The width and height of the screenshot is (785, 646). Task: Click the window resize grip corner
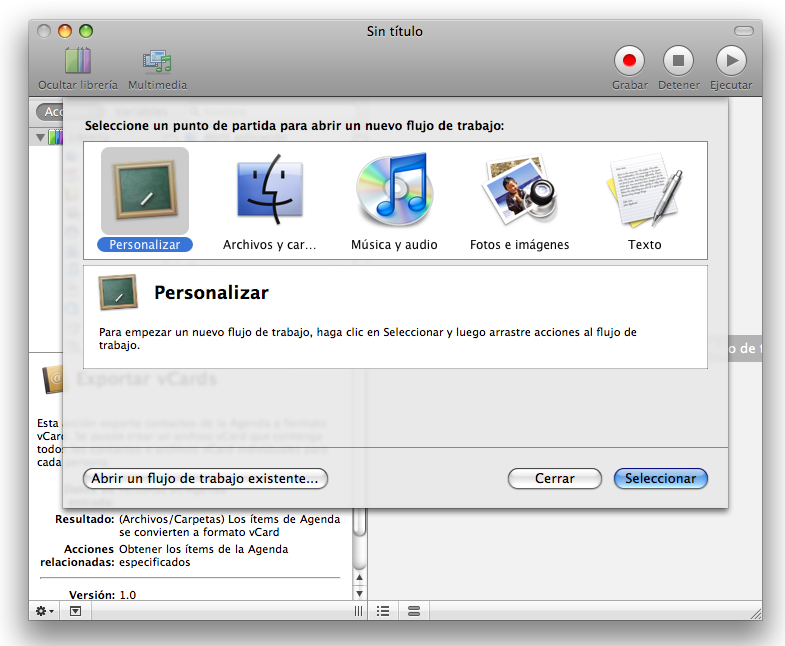756,614
